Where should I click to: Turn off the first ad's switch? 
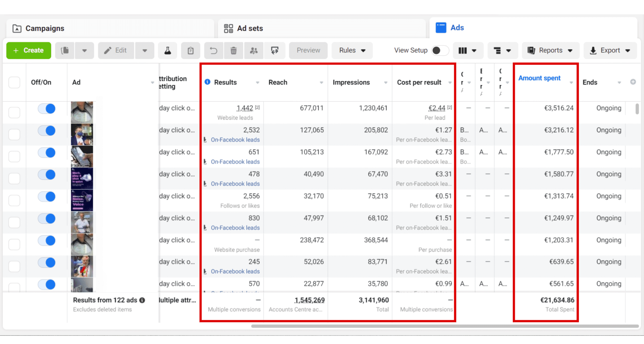(x=47, y=109)
